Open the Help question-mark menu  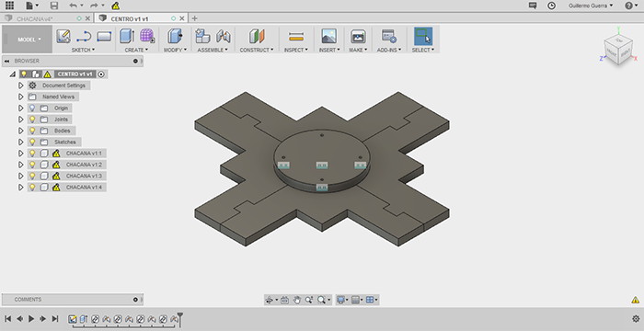pyautogui.click(x=630, y=6)
